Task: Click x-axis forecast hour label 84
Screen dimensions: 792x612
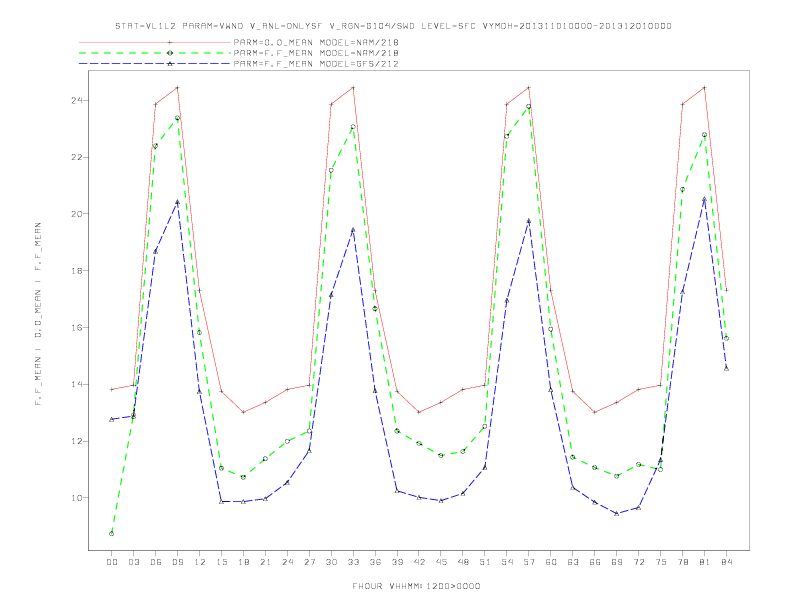Action: (x=726, y=562)
